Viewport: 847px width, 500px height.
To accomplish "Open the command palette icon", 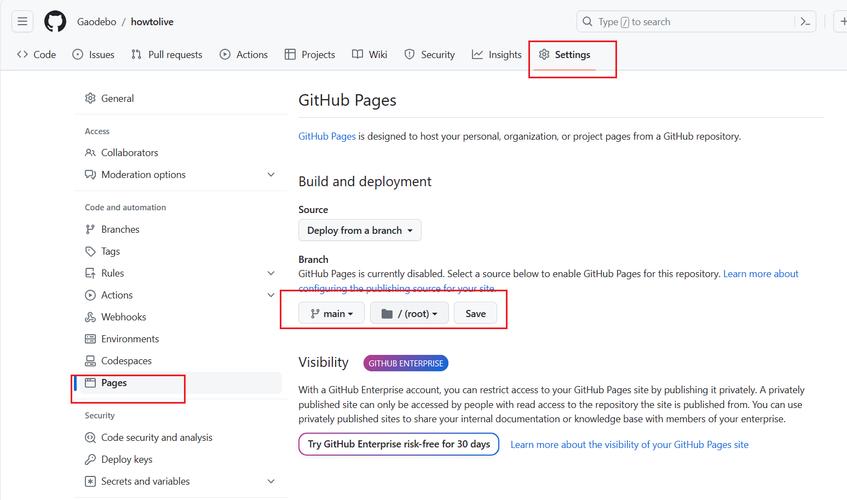I will (x=805, y=22).
